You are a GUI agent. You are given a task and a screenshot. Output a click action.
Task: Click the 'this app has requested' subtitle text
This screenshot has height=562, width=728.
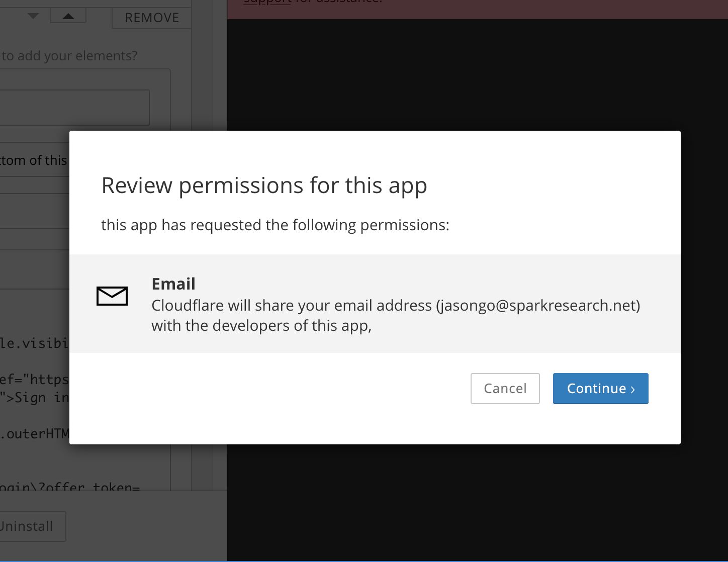click(275, 225)
